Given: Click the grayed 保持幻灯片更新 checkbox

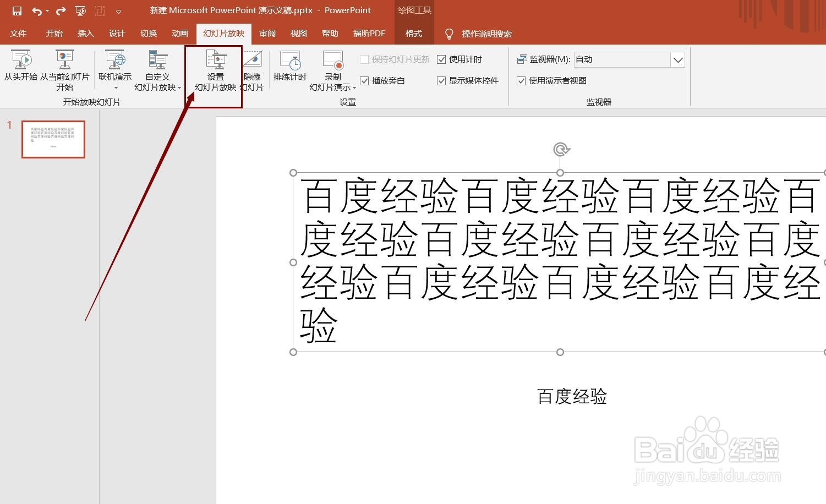Looking at the screenshot, I should click(364, 59).
